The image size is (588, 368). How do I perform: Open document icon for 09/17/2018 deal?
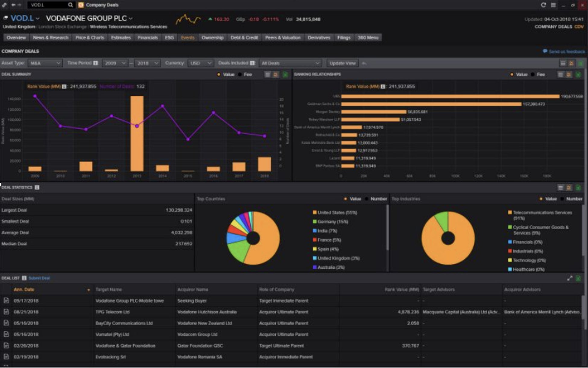[6, 301]
